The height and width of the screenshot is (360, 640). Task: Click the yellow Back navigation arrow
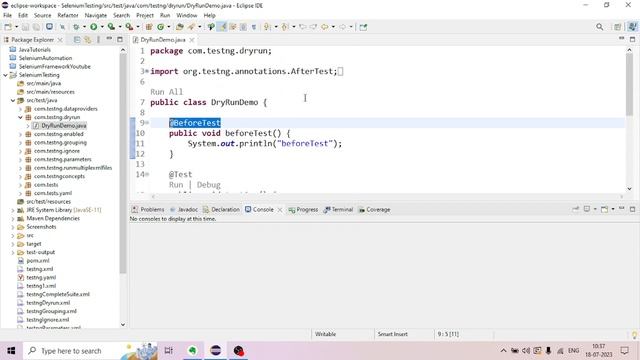(x=324, y=27)
